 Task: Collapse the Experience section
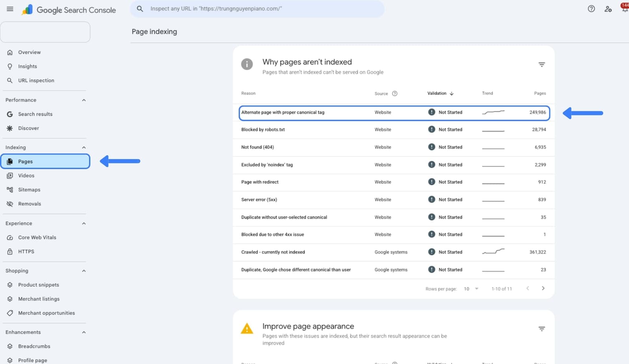point(84,224)
